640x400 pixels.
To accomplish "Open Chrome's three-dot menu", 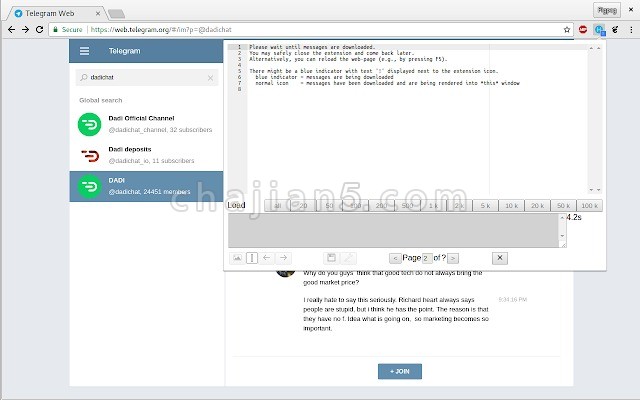I will (631, 29).
